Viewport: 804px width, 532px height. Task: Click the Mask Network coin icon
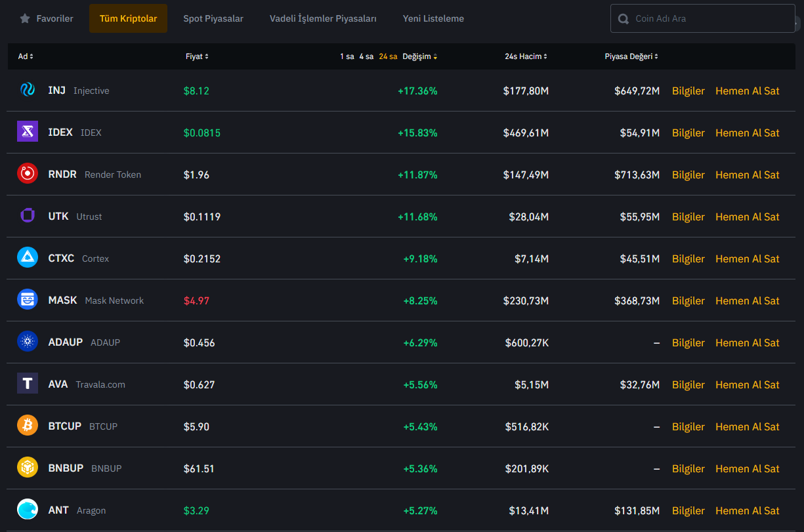click(x=28, y=300)
